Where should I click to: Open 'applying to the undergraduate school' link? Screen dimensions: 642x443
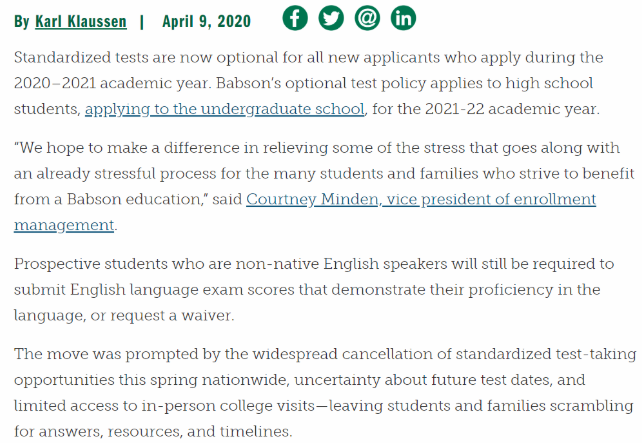[x=225, y=108]
